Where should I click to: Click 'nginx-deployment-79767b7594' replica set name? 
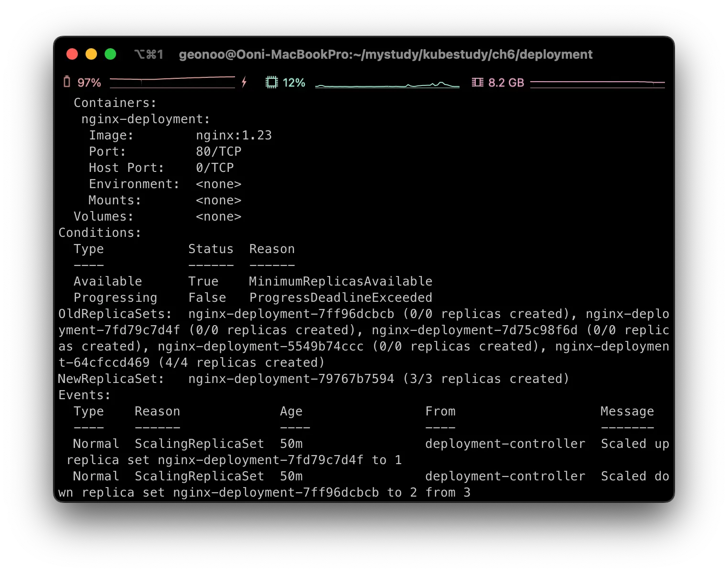(x=291, y=379)
